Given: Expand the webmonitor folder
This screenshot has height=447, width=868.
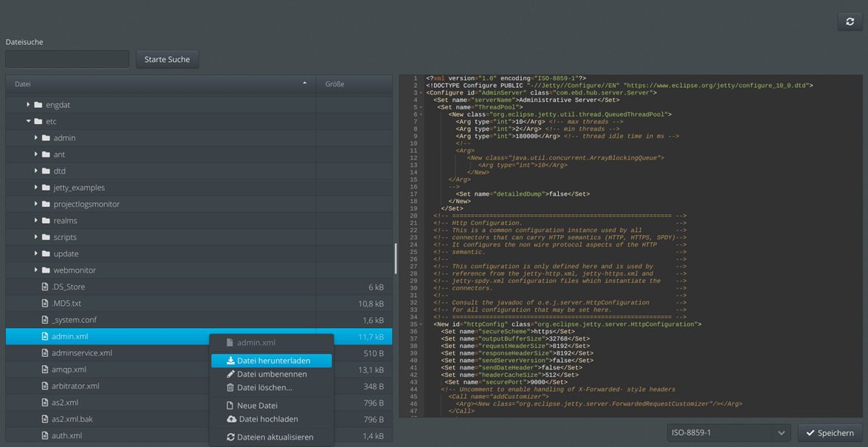Looking at the screenshot, I should tap(37, 270).
